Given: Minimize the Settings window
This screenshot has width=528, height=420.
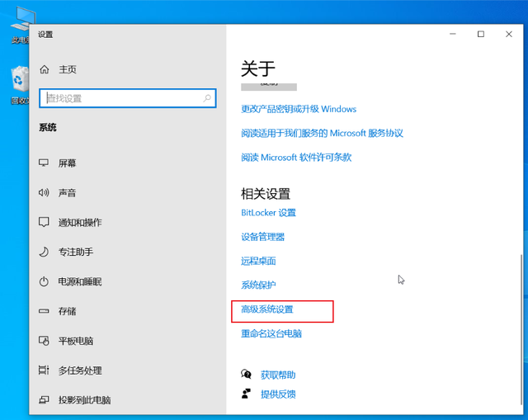Looking at the screenshot, I should (x=453, y=34).
